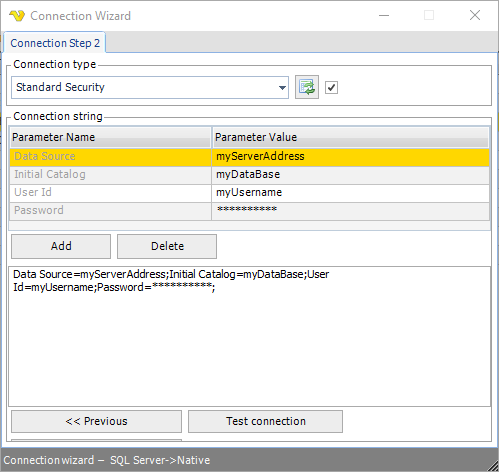Click the Delete button
499x472 pixels.
pos(167,246)
